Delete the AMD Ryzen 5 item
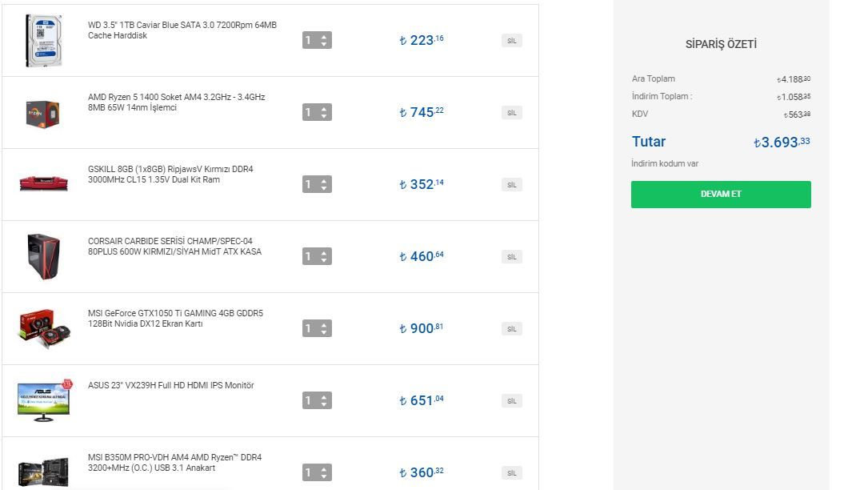Screen dimensions: 868x490 click(511, 113)
